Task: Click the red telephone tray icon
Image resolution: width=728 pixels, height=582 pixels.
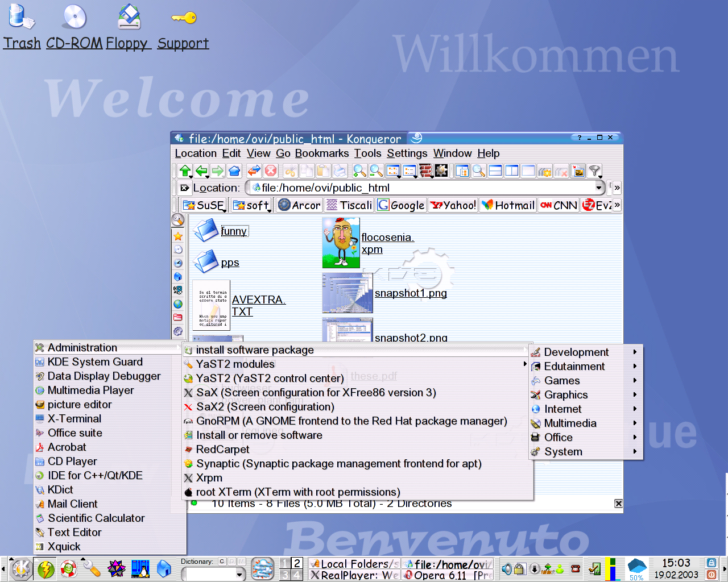Action: point(576,569)
